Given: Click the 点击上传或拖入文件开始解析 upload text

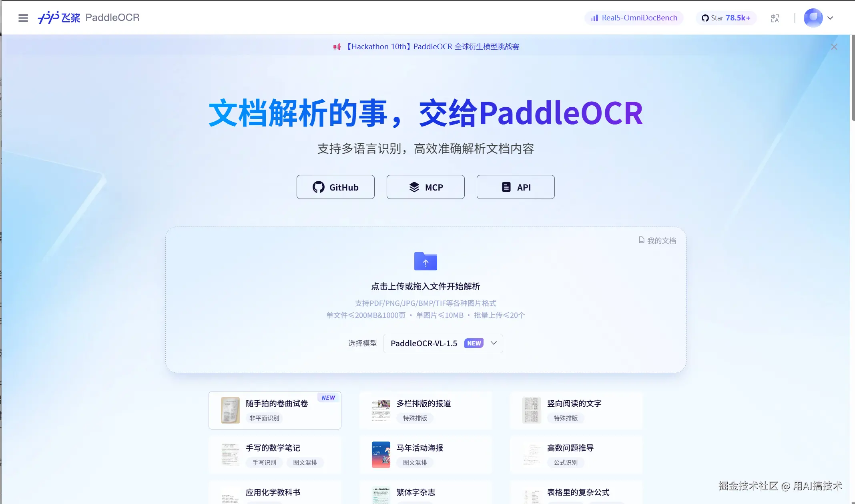Looking at the screenshot, I should pyautogui.click(x=425, y=287).
